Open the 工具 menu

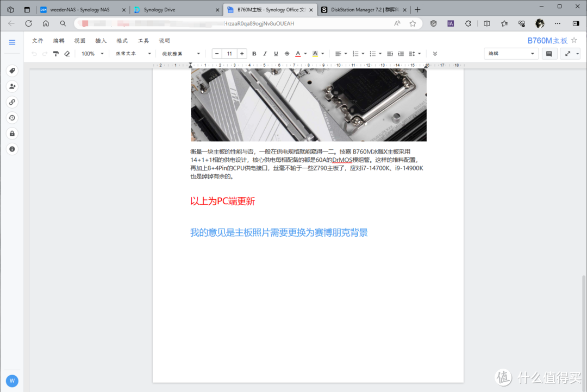point(143,40)
